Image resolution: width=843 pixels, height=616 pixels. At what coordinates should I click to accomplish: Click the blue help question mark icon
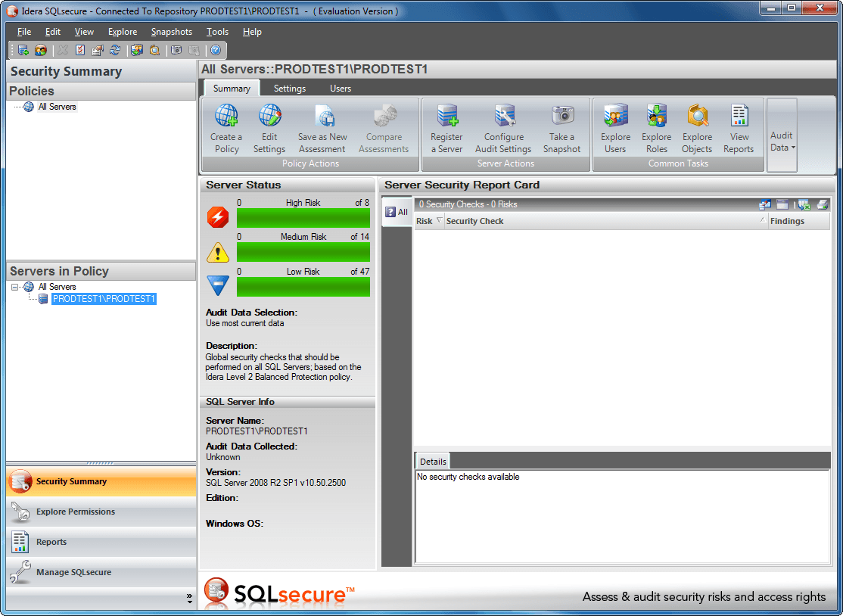coord(216,51)
